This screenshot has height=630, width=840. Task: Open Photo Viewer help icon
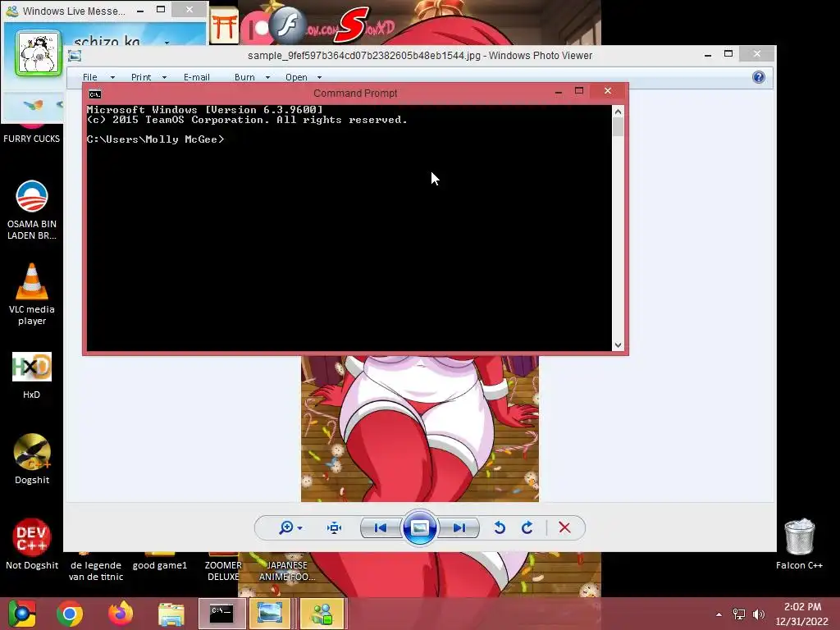tap(759, 77)
